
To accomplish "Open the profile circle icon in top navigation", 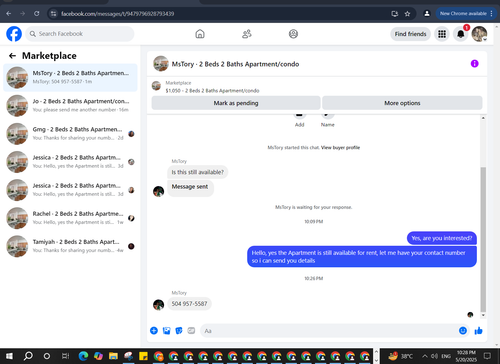I will coord(293,34).
